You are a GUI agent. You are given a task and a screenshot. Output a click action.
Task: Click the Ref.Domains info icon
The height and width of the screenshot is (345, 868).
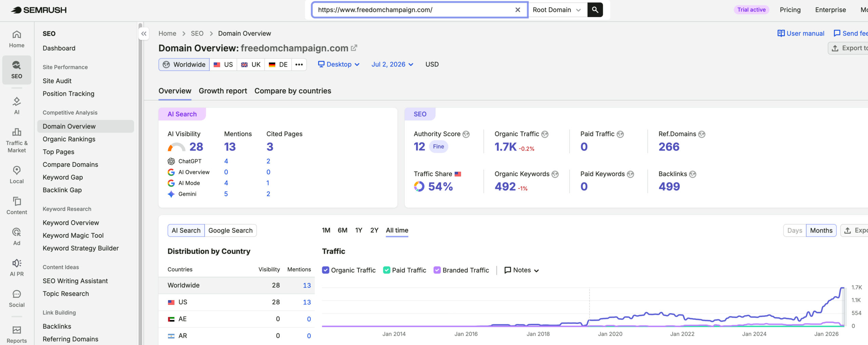pos(702,134)
